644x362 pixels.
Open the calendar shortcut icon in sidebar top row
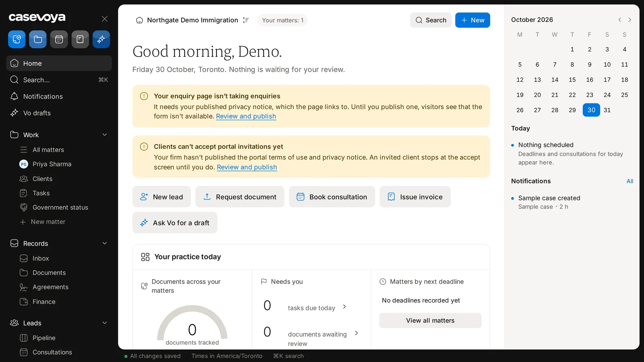click(59, 39)
